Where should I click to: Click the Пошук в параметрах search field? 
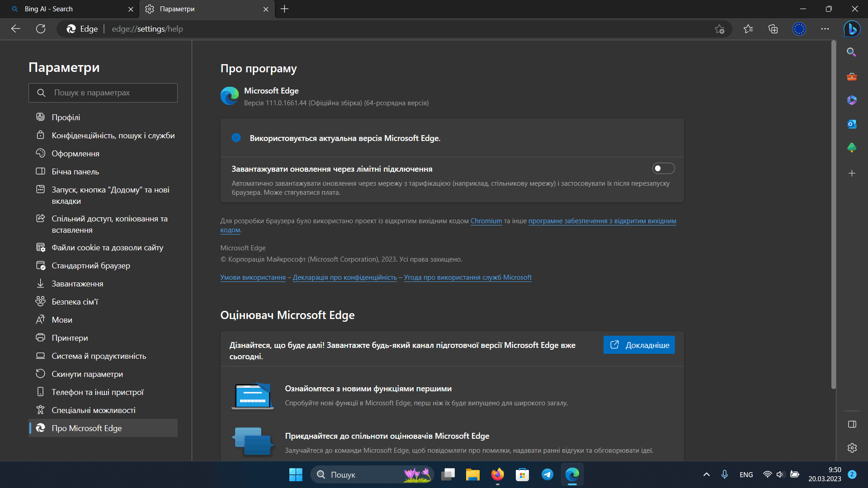(x=103, y=93)
